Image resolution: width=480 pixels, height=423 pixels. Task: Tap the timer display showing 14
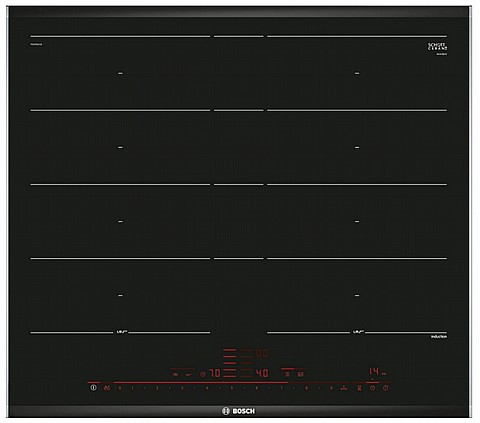pyautogui.click(x=374, y=371)
